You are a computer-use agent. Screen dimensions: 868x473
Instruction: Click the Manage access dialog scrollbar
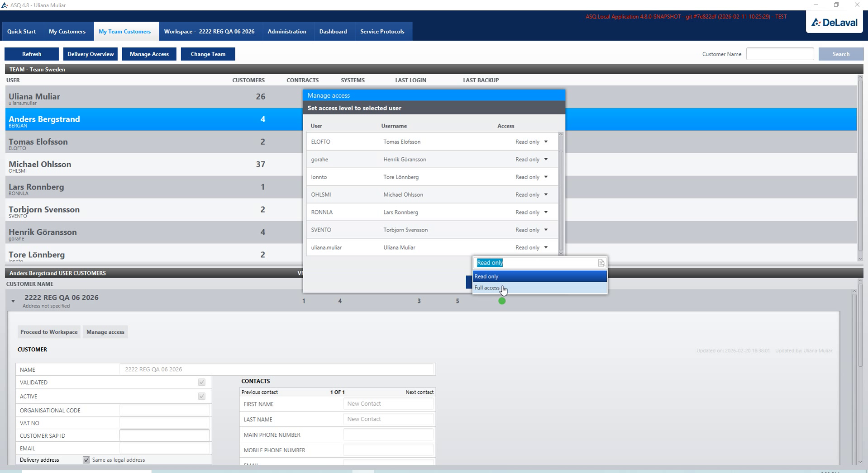561,194
